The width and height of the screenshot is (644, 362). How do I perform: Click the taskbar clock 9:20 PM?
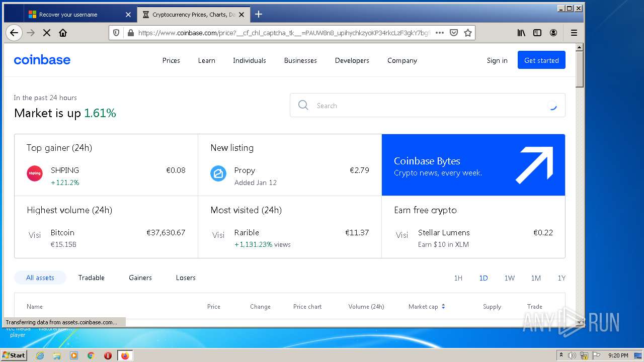[618, 355]
